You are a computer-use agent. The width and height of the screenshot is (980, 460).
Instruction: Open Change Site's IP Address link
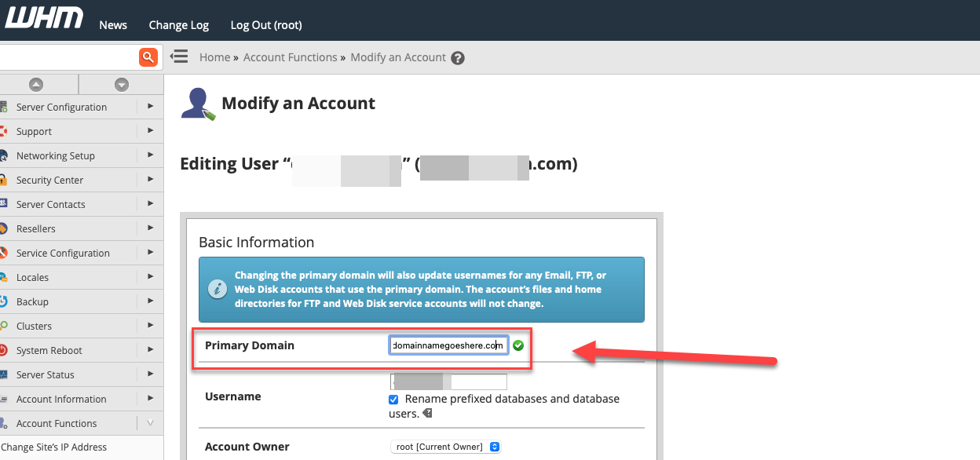[x=54, y=447]
